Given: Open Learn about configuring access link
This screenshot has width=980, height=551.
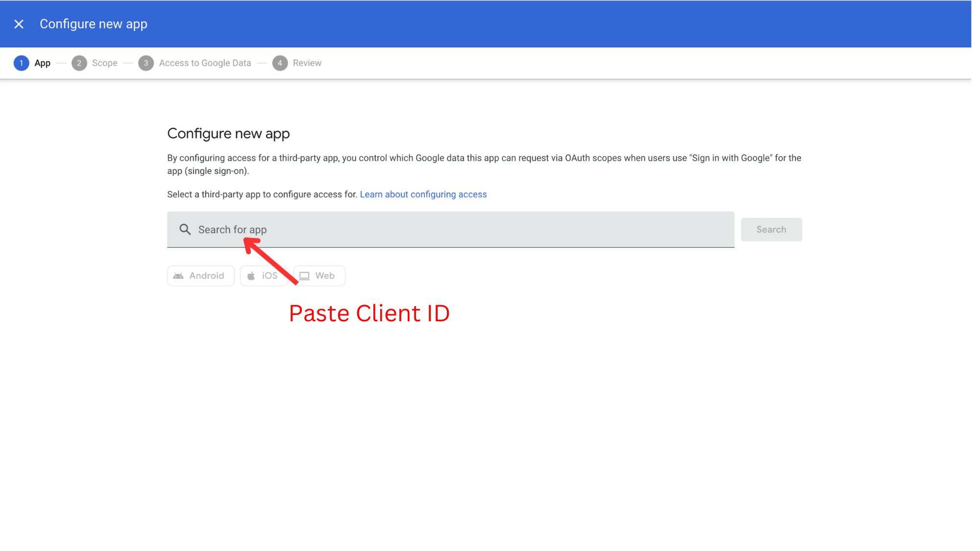Looking at the screenshot, I should click(x=423, y=194).
